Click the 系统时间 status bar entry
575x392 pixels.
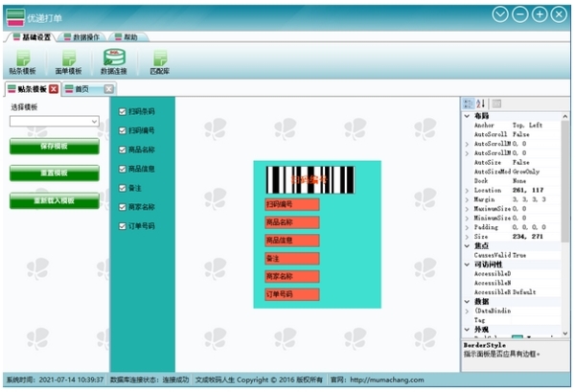pyautogui.click(x=55, y=380)
